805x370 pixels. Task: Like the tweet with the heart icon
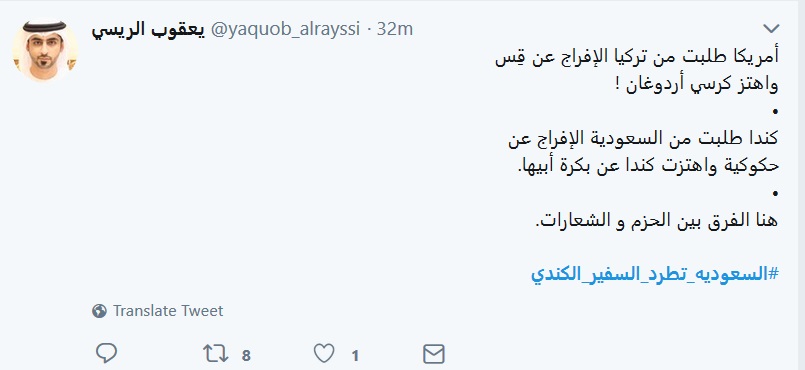324,354
